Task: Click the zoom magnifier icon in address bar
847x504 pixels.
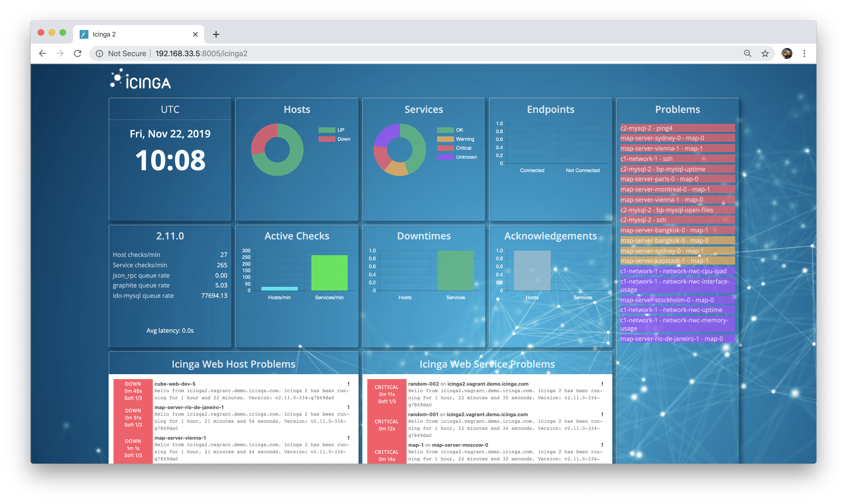Action: (x=747, y=53)
